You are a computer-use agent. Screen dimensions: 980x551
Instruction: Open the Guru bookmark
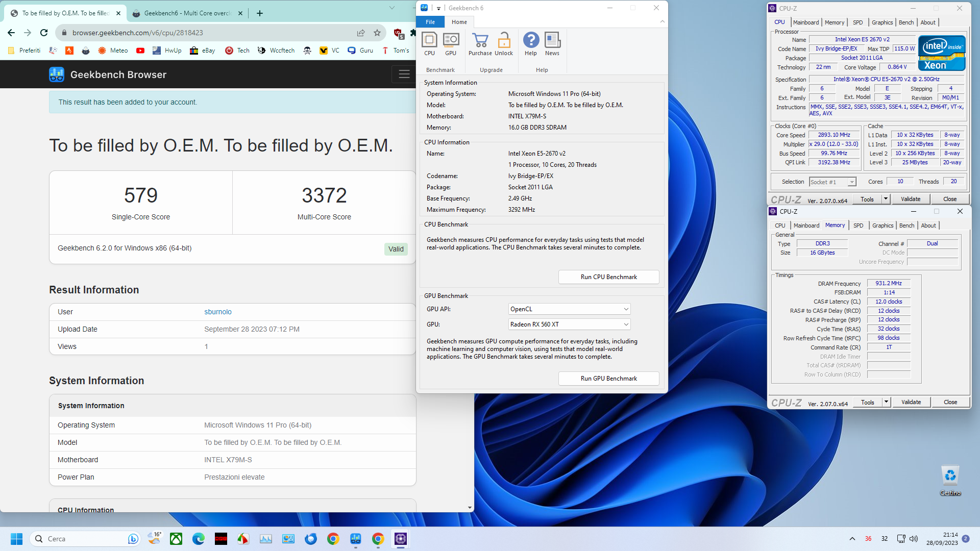360,51
